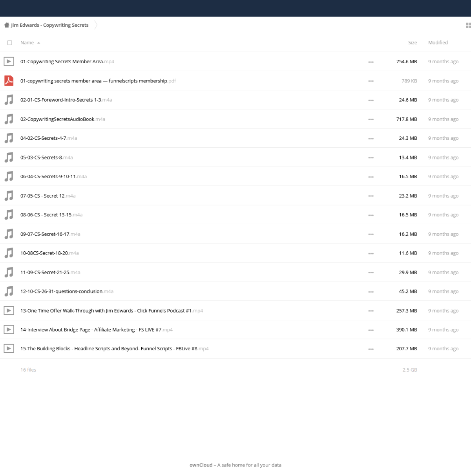Click audio icon for 02-CopywritingSecretsAudioBook
Viewport: 471px width, 476px height.
(x=9, y=119)
